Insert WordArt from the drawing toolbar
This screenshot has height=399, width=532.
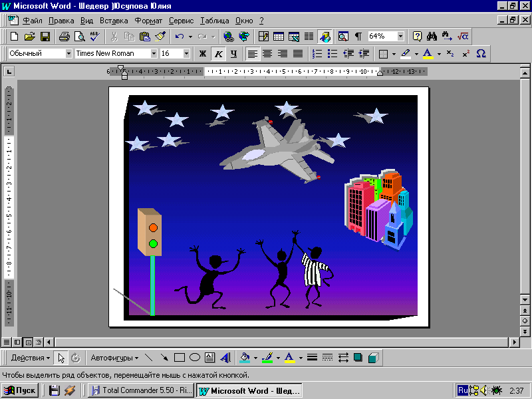[x=225, y=358]
